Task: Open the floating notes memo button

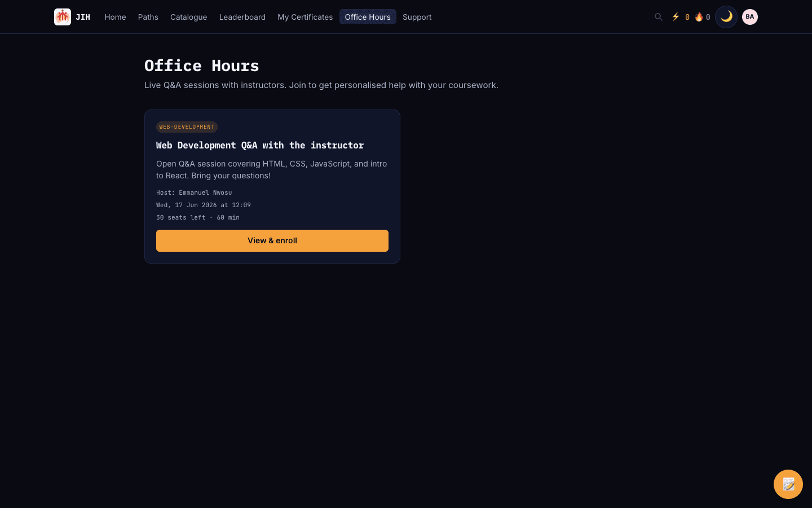Action: coord(788,484)
